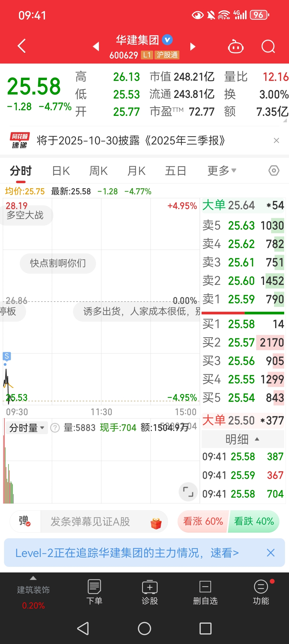Select 卖5 25.63 order row
The width and height of the screenshot is (289, 644).
point(243,225)
